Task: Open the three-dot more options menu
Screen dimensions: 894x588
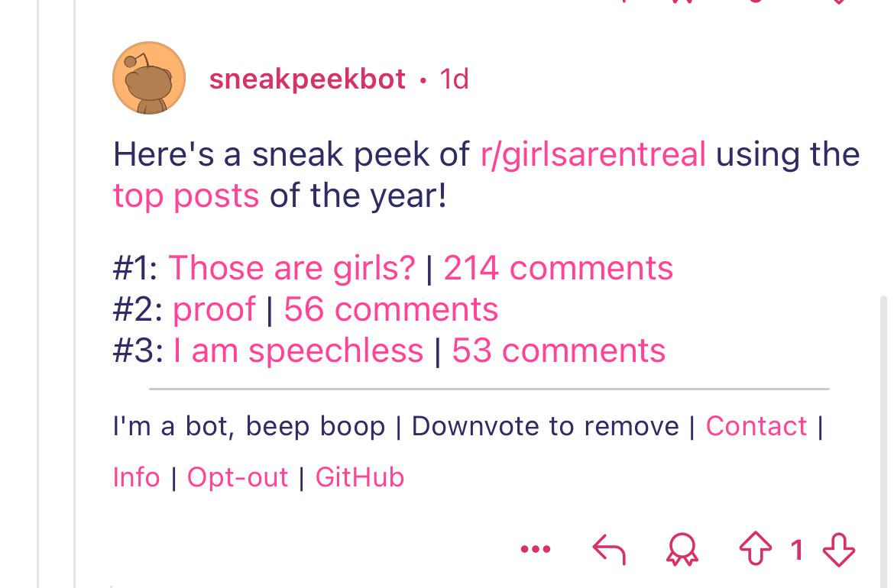Action: click(536, 549)
